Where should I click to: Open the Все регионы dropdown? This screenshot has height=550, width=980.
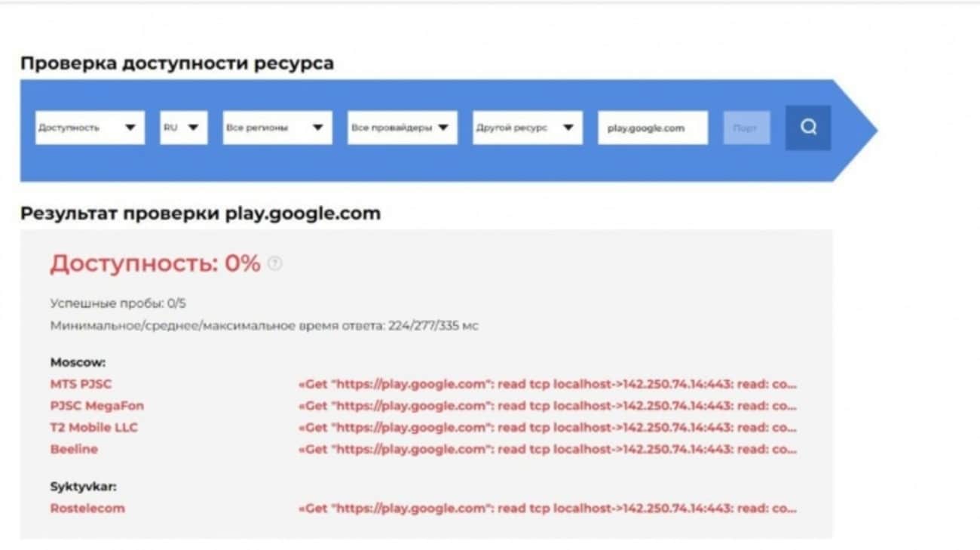(277, 128)
